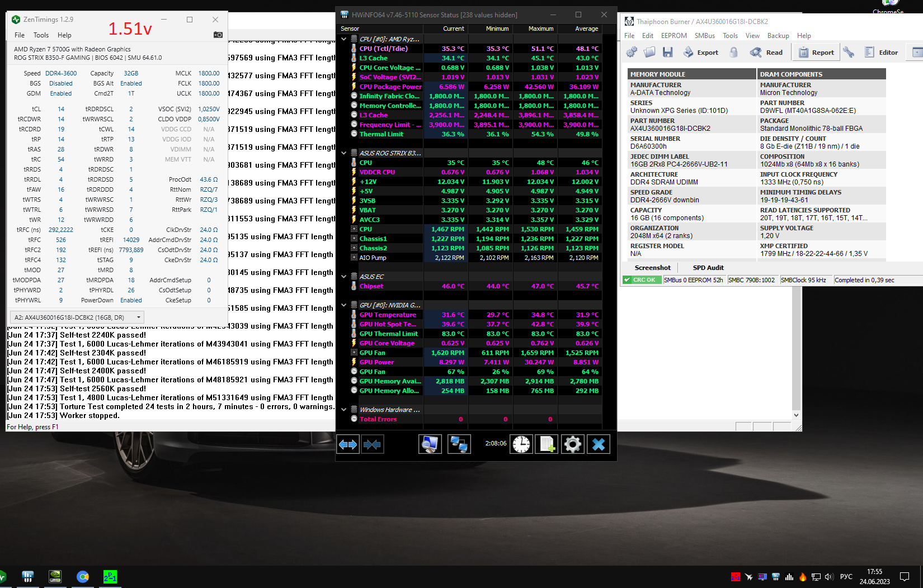This screenshot has width=923, height=588.
Task: Click the Average column header in HWiNFO
Action: [580, 29]
